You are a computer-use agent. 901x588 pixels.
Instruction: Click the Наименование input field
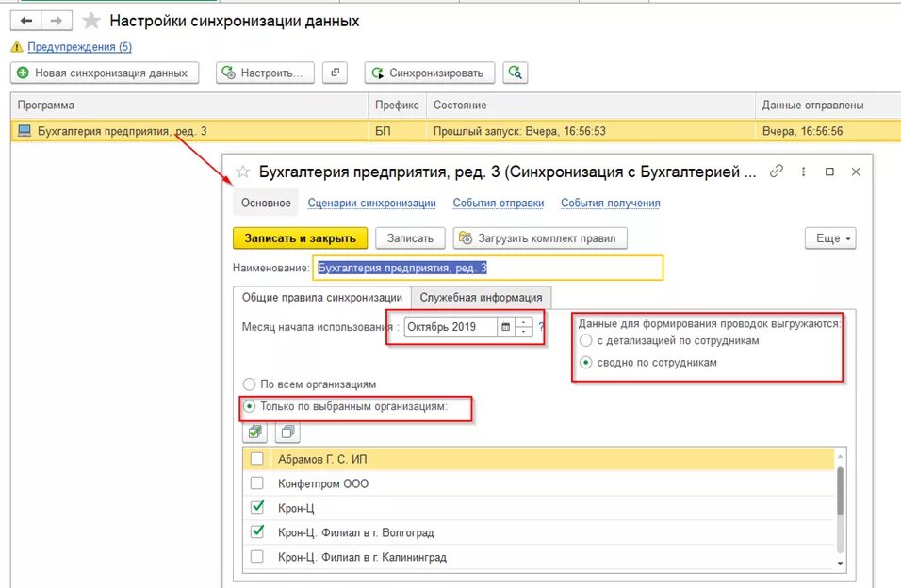[x=488, y=268]
